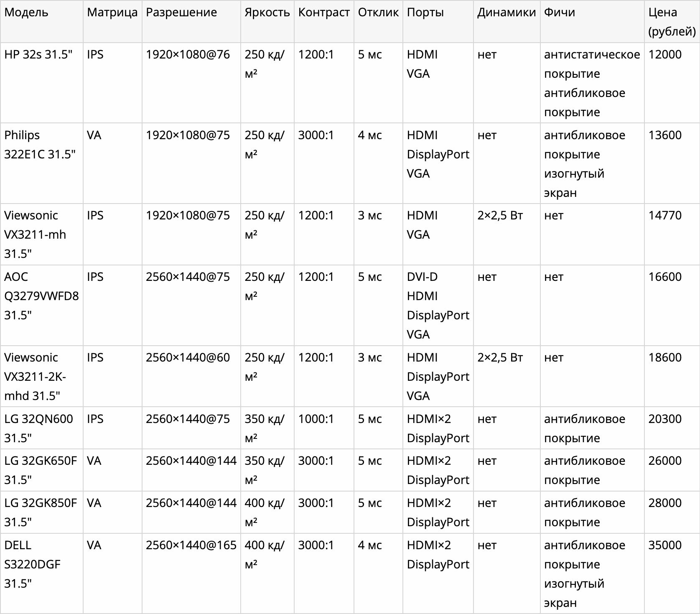Select 'Viewsonic VX3211-2K-mhd 31.5"' cell
700x614 pixels.
pos(42,376)
